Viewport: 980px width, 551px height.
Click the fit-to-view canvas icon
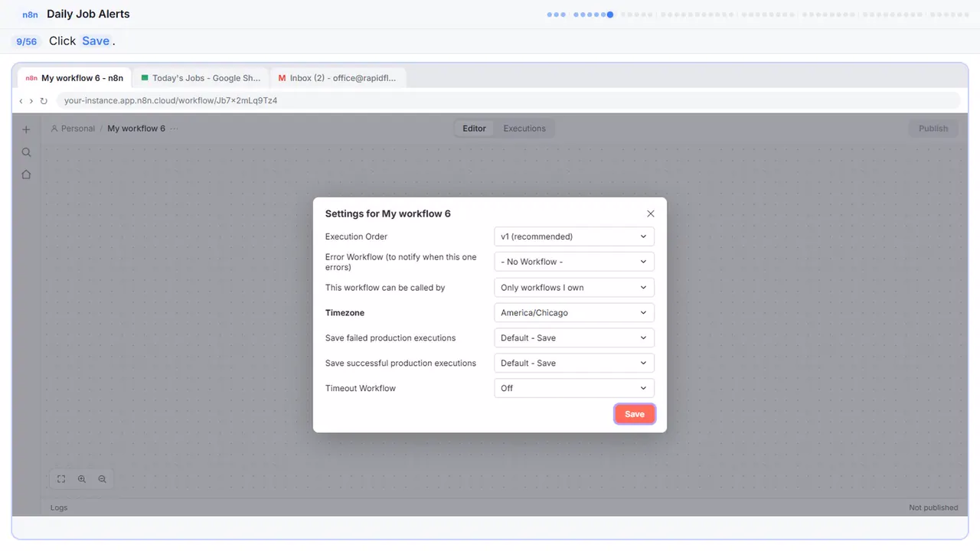click(61, 479)
